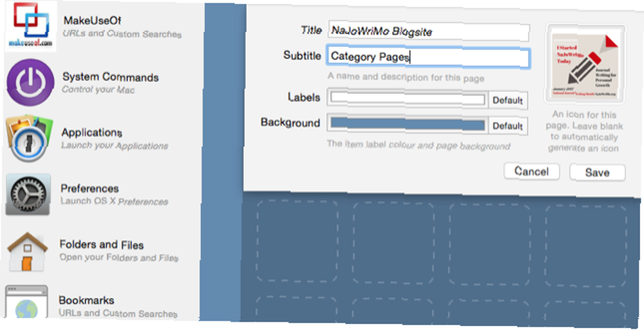Screen dimensions: 644x330
Task: Click the Bookmarks globe icon
Action: 26,302
